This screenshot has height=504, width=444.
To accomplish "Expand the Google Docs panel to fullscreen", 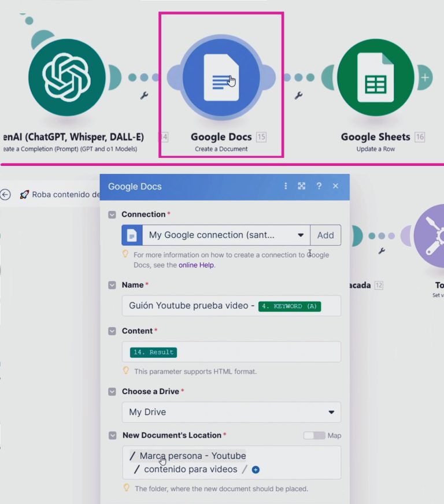I will 301,186.
